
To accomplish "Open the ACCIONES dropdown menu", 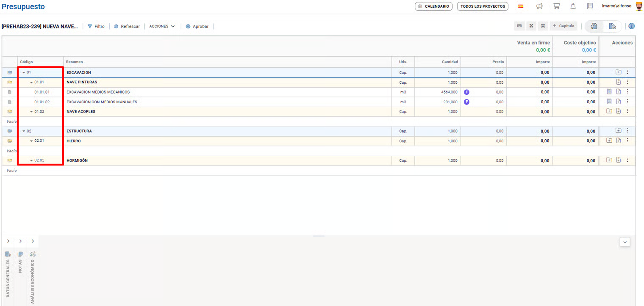I will click(x=162, y=26).
